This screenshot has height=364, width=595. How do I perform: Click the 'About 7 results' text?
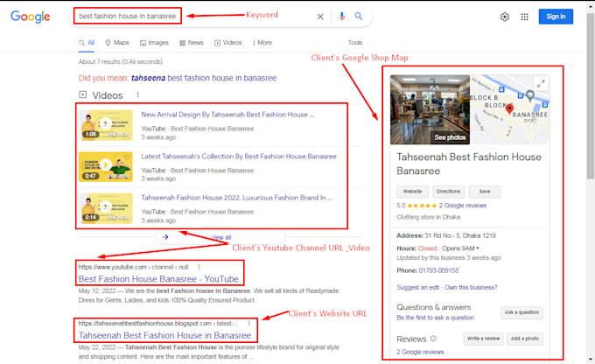[x=120, y=61]
